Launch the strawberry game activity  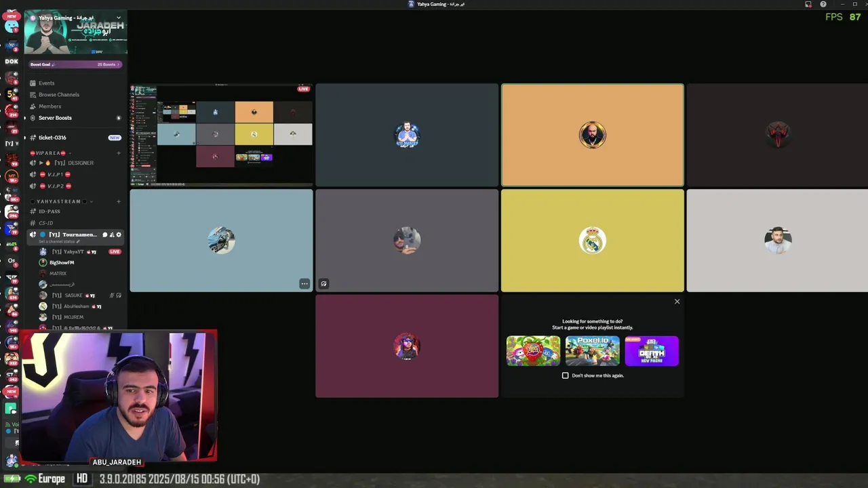pyautogui.click(x=534, y=351)
